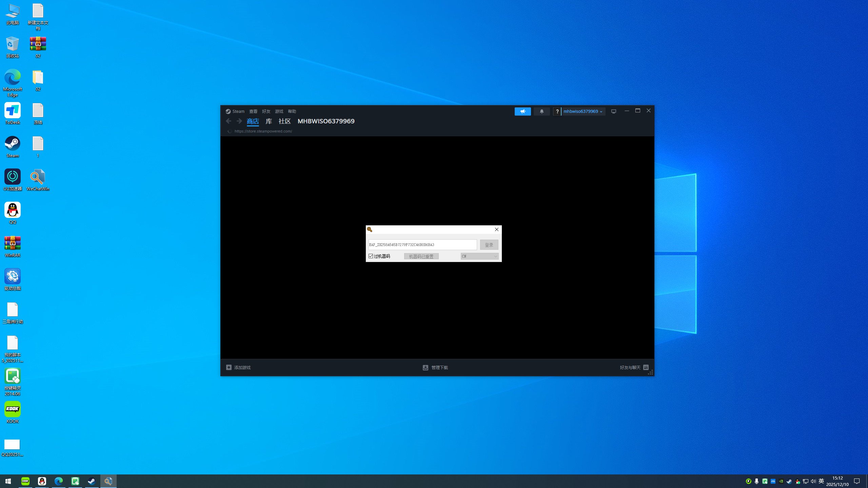The width and height of the screenshot is (868, 488).
Task: Switch to the 库 library tab
Action: tap(269, 121)
